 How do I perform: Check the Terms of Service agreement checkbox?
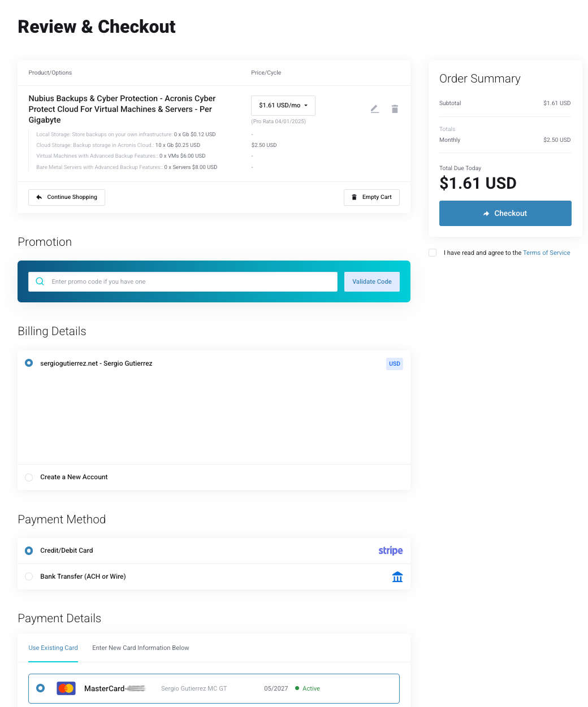[x=433, y=253]
